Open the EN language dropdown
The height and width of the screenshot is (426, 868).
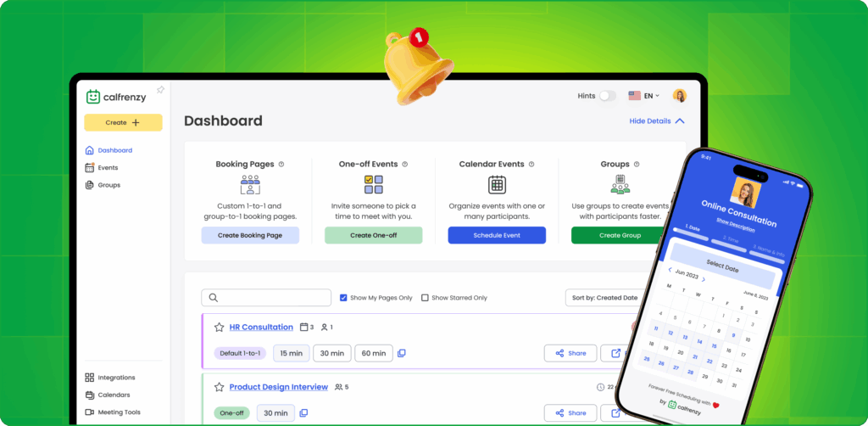[644, 96]
